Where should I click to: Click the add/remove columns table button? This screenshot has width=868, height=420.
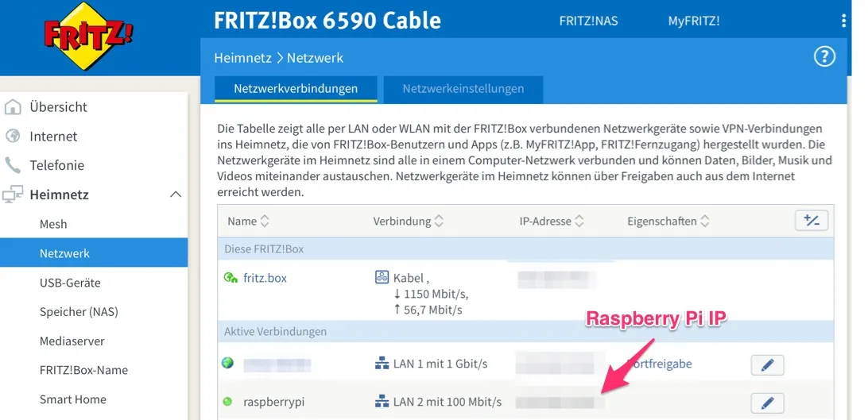(812, 221)
